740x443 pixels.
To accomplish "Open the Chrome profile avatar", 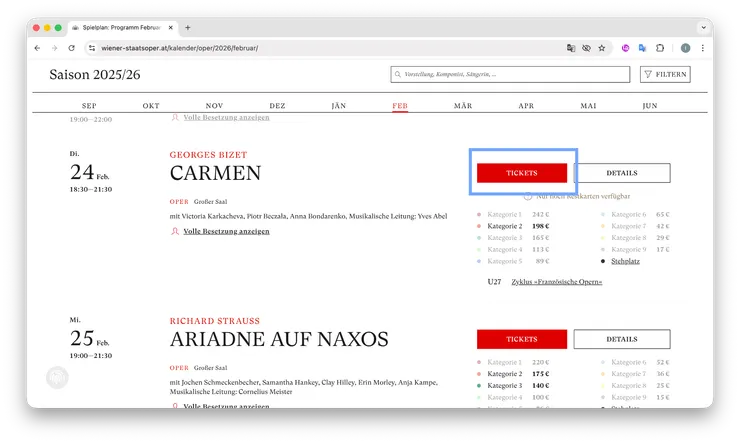I will click(x=685, y=48).
